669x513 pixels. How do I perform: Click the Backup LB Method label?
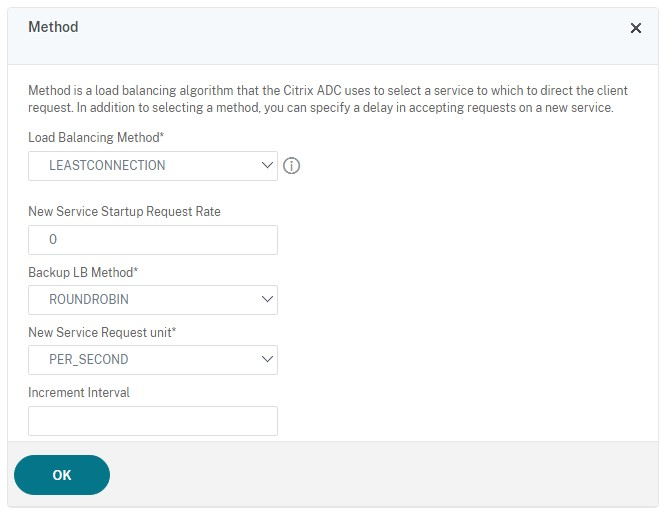point(82,272)
